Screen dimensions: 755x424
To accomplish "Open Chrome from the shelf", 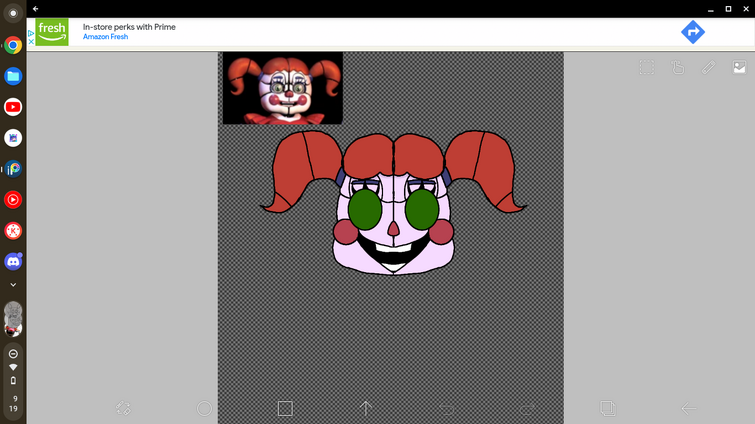I will tap(13, 45).
